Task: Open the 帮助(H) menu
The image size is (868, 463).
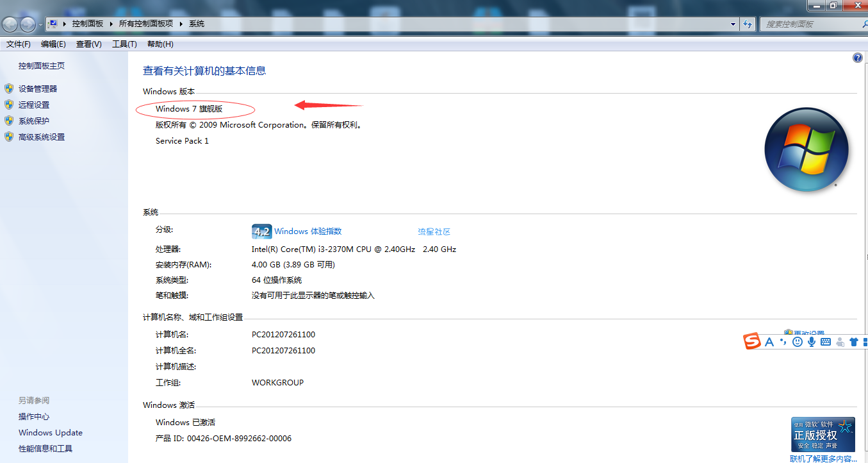Action: 160,44
